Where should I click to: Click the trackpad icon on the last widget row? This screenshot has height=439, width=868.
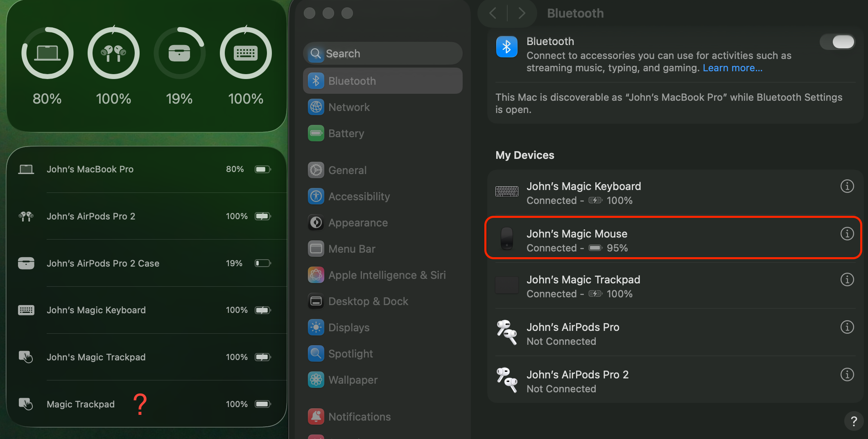[x=26, y=404]
